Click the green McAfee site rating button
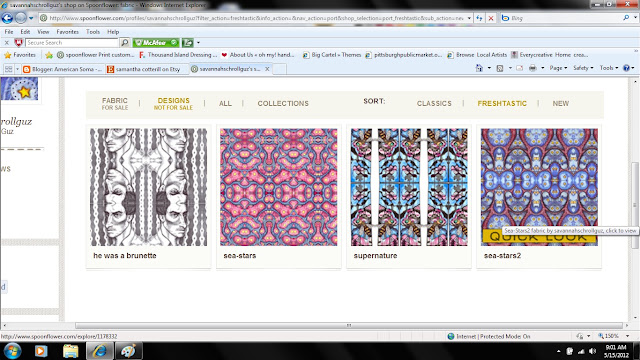The height and width of the screenshot is (360, 640). click(156, 42)
